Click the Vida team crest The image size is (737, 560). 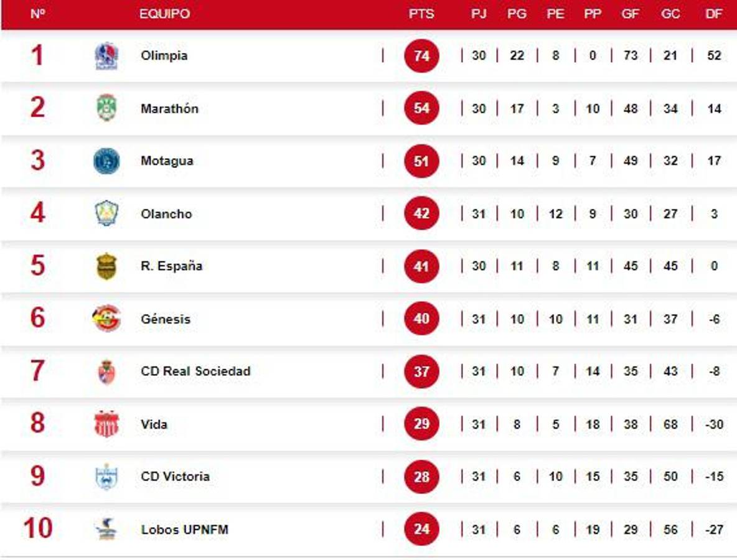coord(106,424)
